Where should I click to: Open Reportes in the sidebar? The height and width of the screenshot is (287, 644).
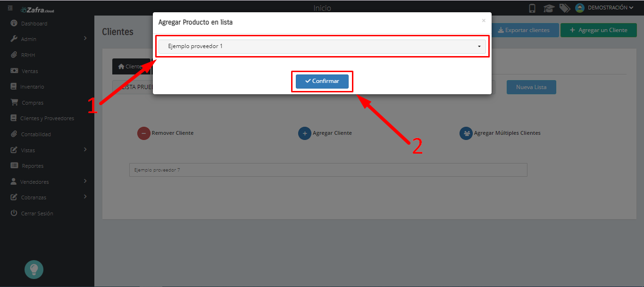pyautogui.click(x=33, y=166)
